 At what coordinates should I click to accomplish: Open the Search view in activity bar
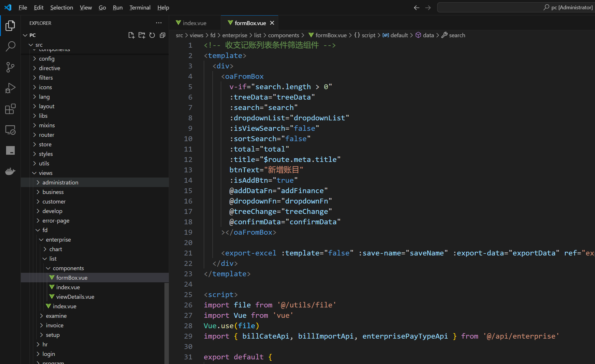pyautogui.click(x=10, y=46)
